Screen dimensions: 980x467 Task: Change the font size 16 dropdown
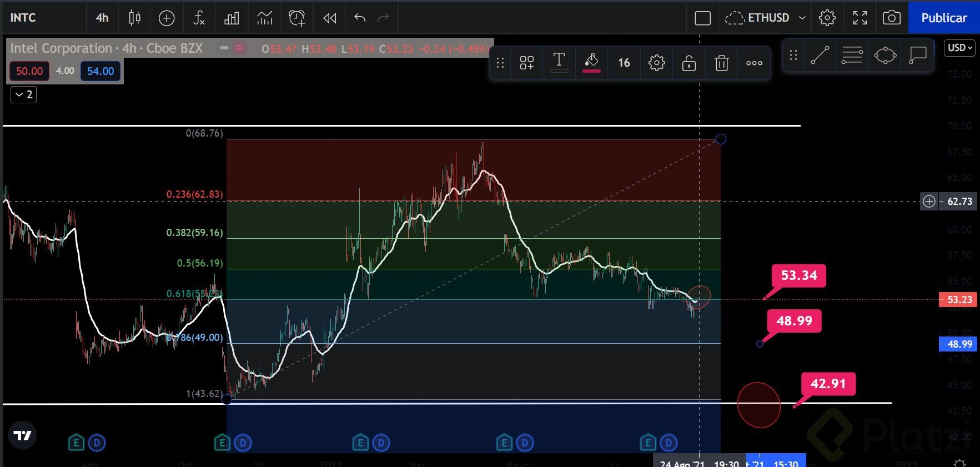click(624, 63)
